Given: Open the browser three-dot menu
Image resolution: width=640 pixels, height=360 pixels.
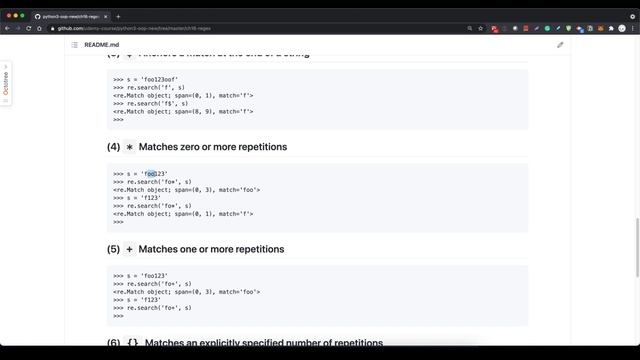Looking at the screenshot, I should 633,29.
